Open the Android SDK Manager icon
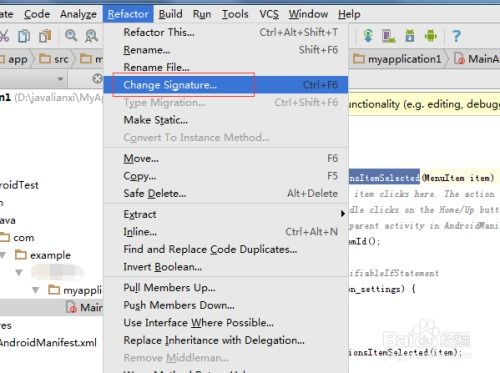500x373 pixels. [410, 35]
